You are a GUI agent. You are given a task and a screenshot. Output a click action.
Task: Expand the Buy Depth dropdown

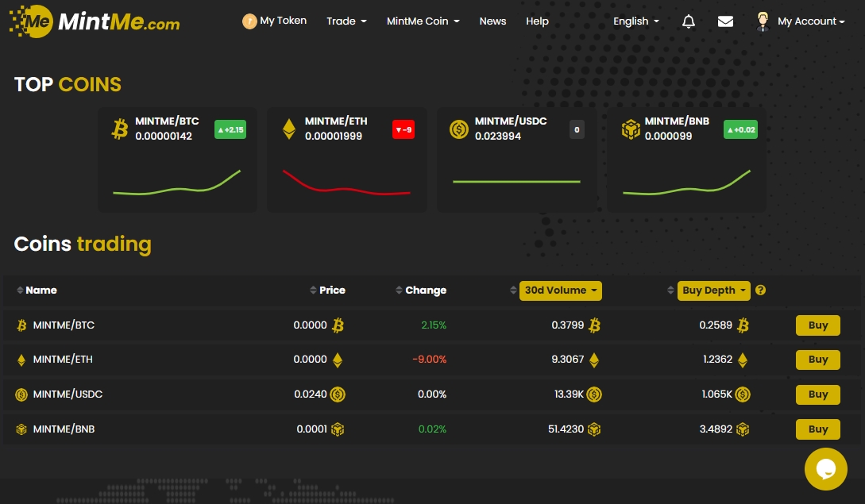713,290
